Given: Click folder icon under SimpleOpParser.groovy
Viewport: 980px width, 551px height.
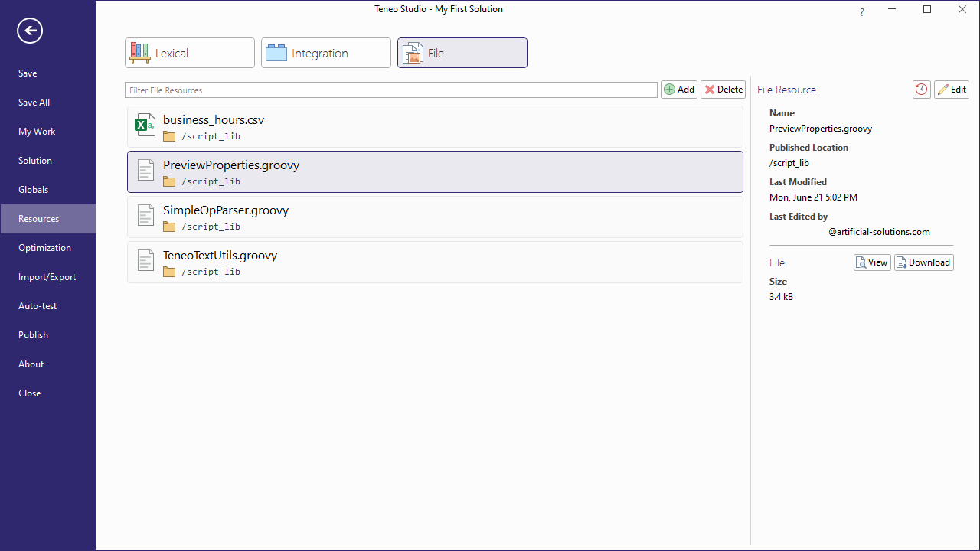Looking at the screenshot, I should [169, 227].
